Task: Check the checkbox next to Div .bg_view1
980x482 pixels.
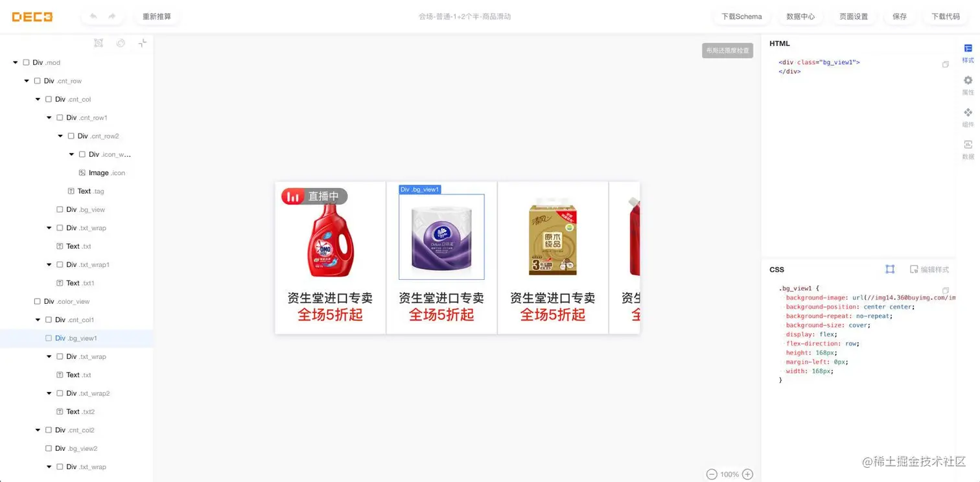Action: click(x=48, y=338)
